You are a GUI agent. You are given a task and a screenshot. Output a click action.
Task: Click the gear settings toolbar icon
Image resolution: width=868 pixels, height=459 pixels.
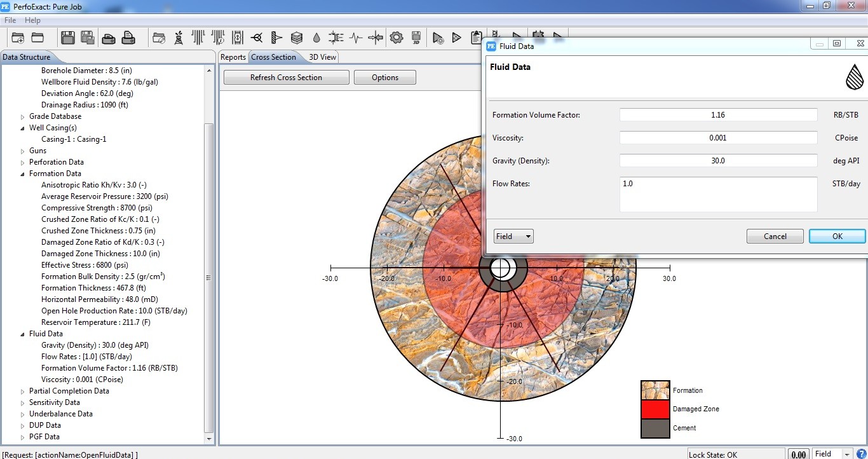397,38
